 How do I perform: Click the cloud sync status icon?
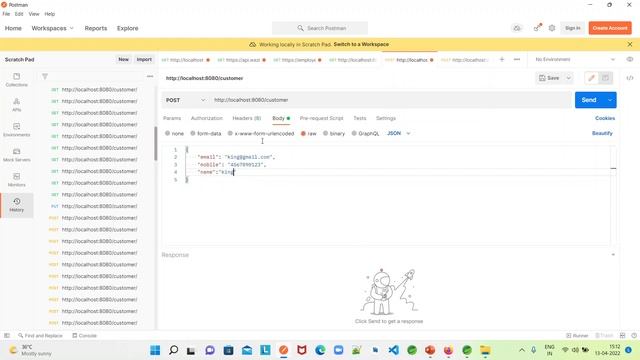point(517,28)
